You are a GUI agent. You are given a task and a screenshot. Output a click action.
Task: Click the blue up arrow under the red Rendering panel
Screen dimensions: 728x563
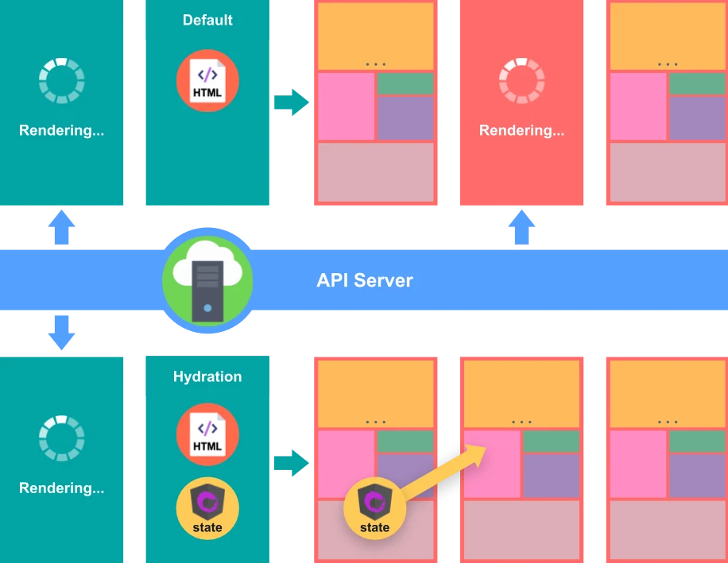coord(522,227)
